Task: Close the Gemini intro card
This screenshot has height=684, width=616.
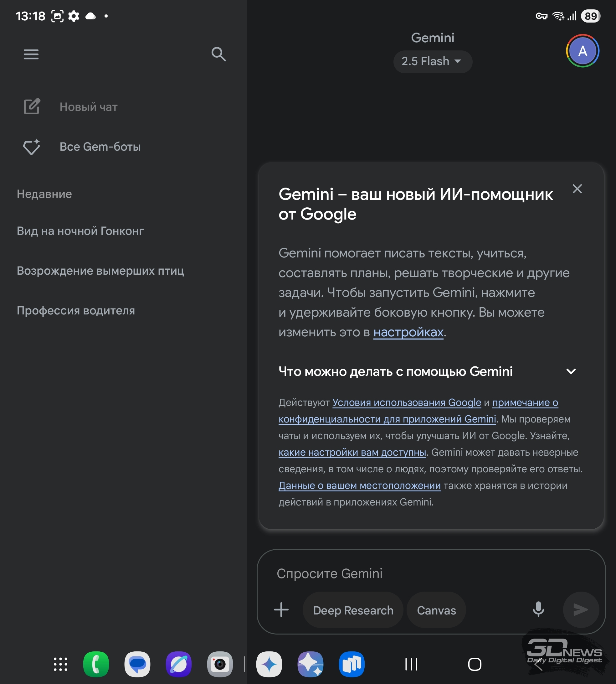Action: [x=577, y=189]
